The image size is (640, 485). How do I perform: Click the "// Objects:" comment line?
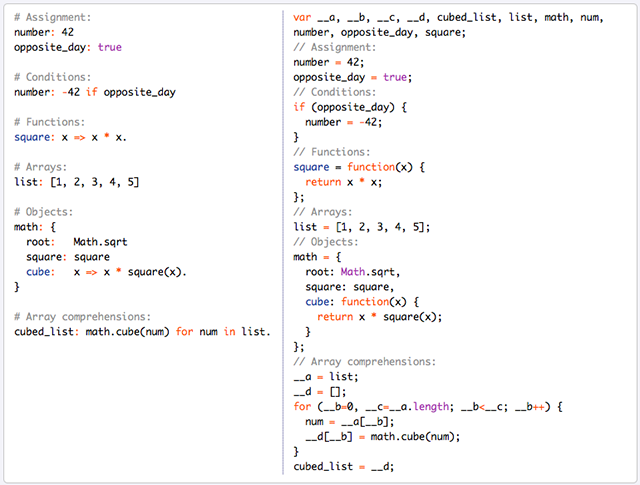click(326, 242)
